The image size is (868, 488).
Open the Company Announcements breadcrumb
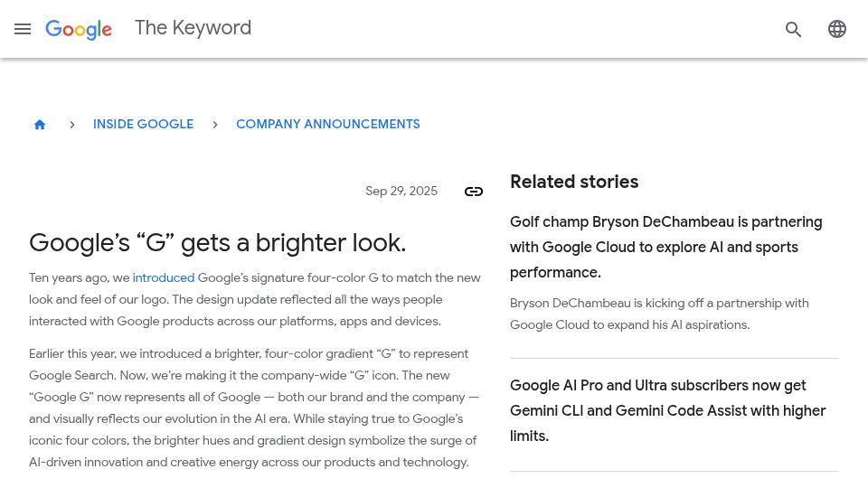328,124
